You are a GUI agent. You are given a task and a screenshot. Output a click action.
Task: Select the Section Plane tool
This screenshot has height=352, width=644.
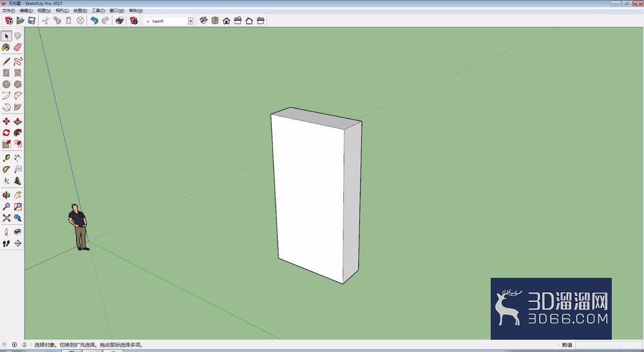(x=17, y=244)
